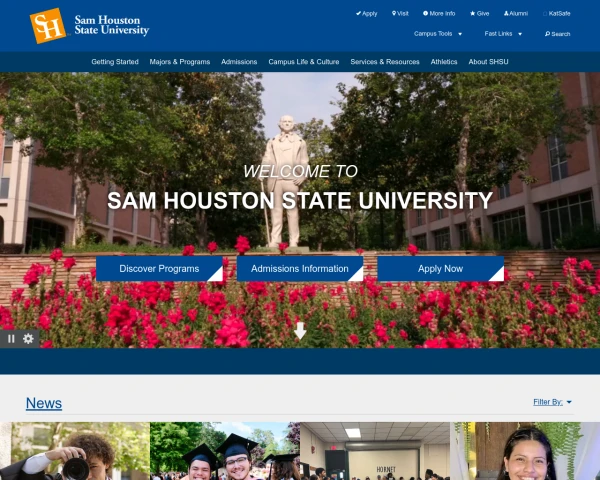Expand the Fast Links dropdown
The width and height of the screenshot is (600, 480).
coord(503,34)
